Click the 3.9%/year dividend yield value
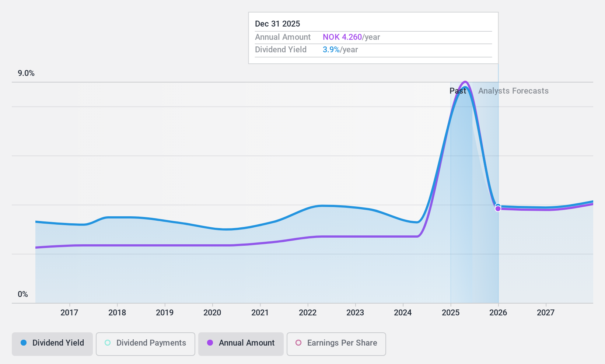605x364 pixels. tap(340, 50)
